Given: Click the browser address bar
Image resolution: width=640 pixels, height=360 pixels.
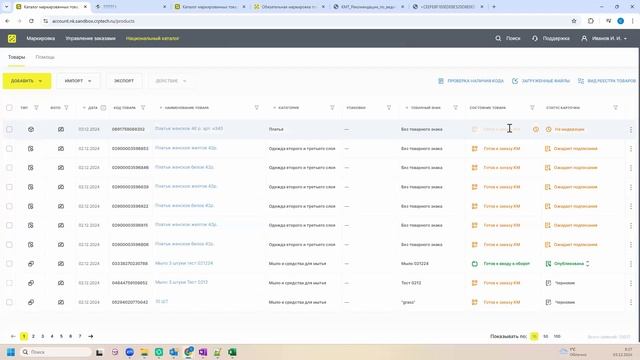Looking at the screenshot, I should tap(306, 21).
